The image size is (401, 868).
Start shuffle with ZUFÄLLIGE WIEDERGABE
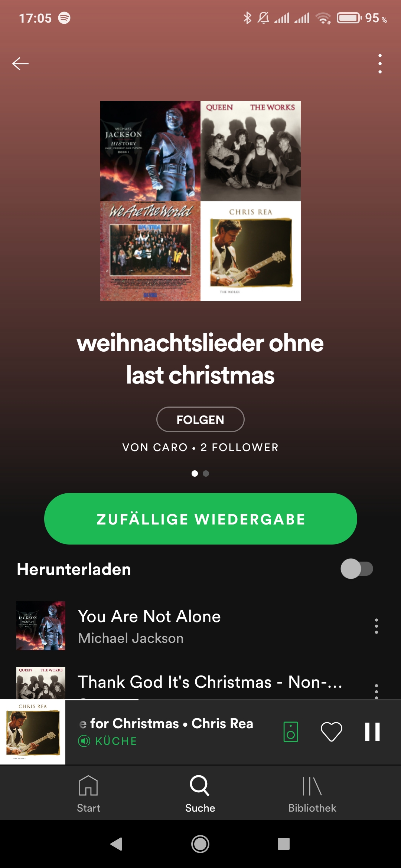tap(200, 519)
